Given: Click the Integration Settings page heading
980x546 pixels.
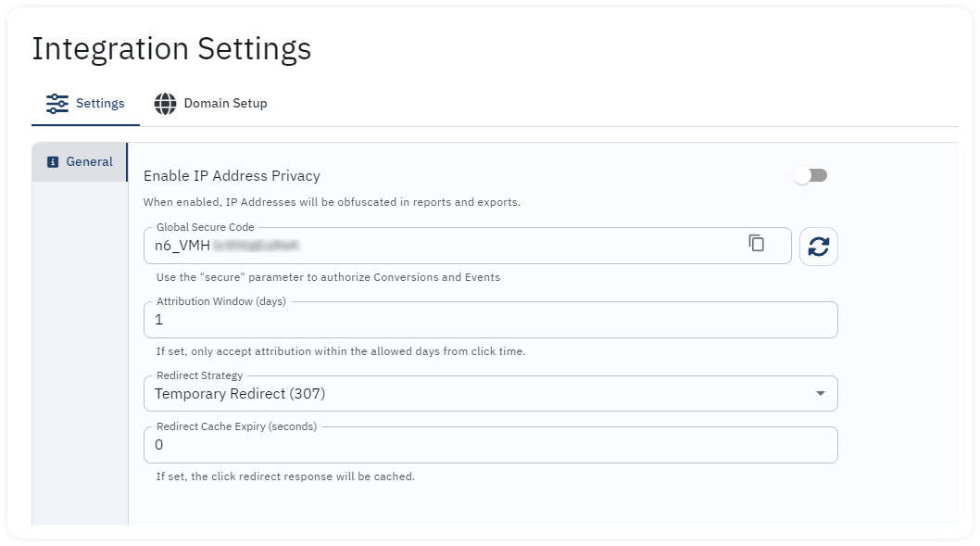Looking at the screenshot, I should coord(171,49).
